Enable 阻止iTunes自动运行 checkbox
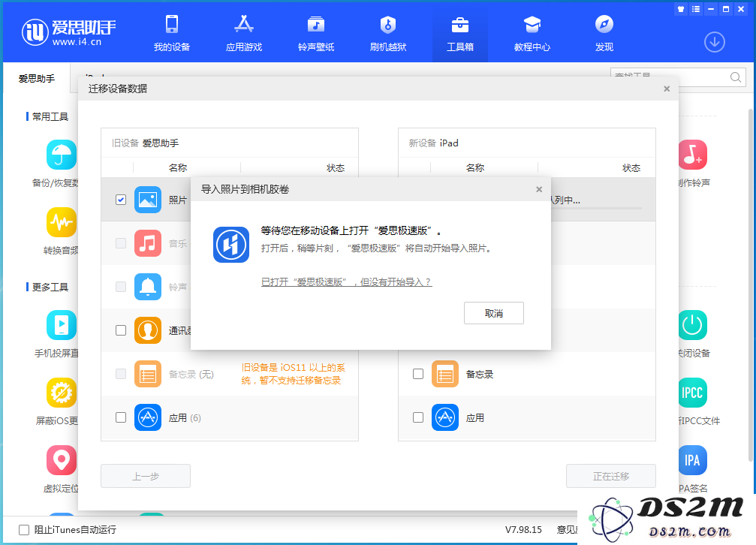 tap(24, 530)
